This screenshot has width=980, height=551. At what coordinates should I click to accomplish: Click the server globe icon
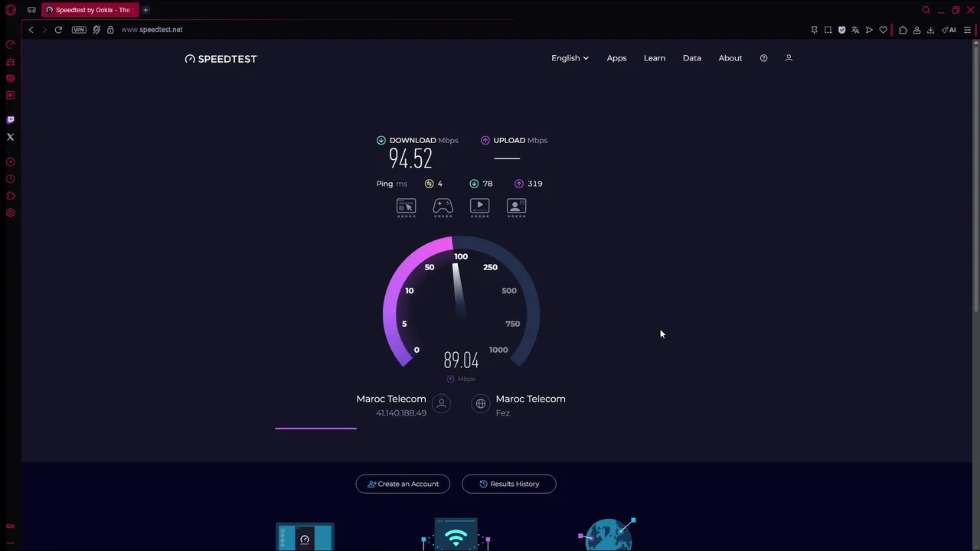(480, 403)
